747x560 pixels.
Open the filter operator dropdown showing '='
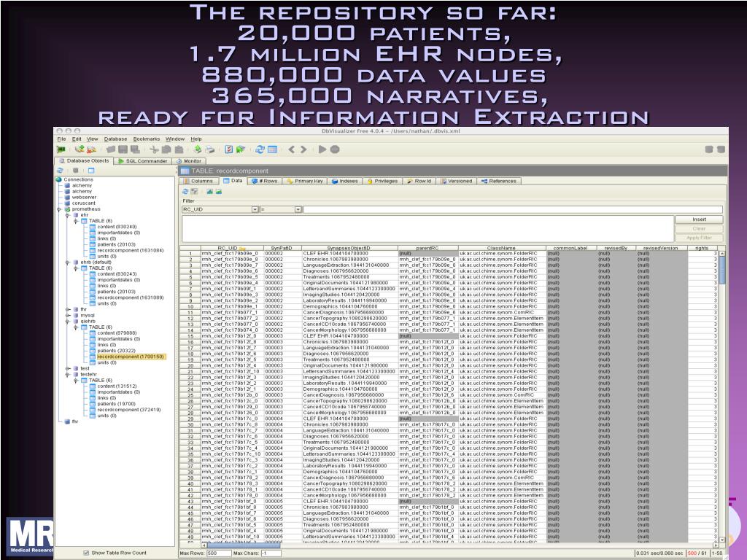click(298, 209)
